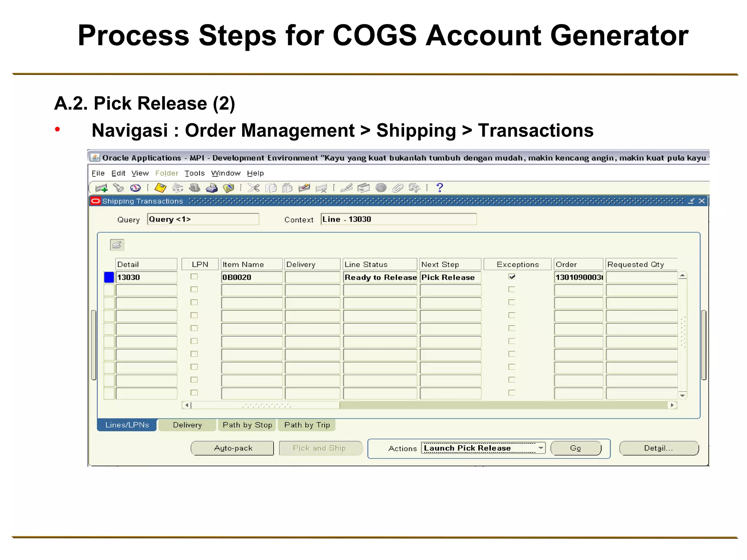This screenshot has height=560, width=747.
Task: Click the Switch Responsibility hat icon
Action: 194,188
